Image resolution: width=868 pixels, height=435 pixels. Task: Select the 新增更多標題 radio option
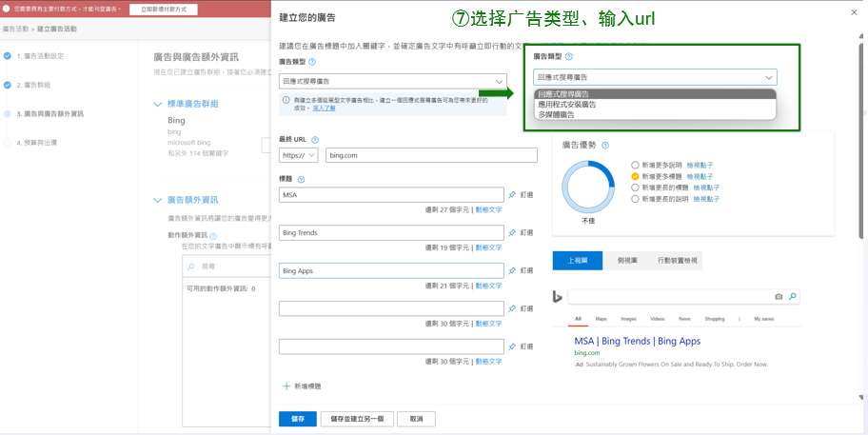tap(635, 176)
